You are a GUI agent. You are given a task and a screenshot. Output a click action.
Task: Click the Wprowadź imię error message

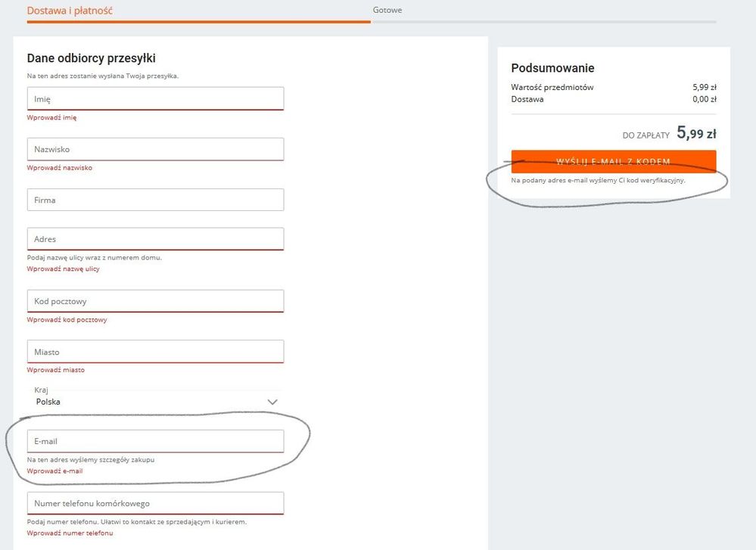51,117
